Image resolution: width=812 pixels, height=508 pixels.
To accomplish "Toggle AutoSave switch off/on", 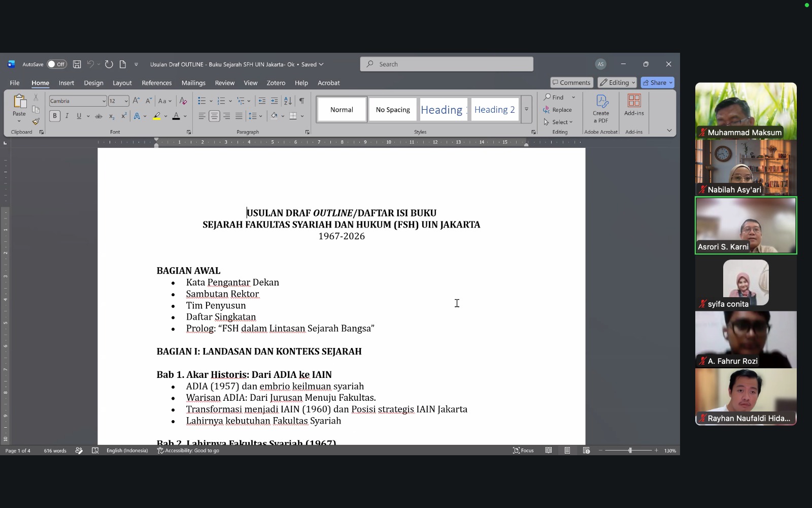I will [x=57, y=64].
